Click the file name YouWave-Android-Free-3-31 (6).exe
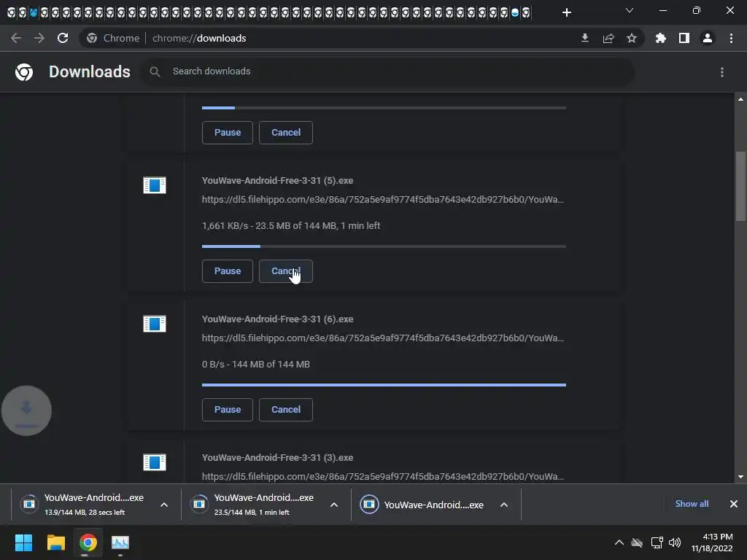 coord(277,319)
